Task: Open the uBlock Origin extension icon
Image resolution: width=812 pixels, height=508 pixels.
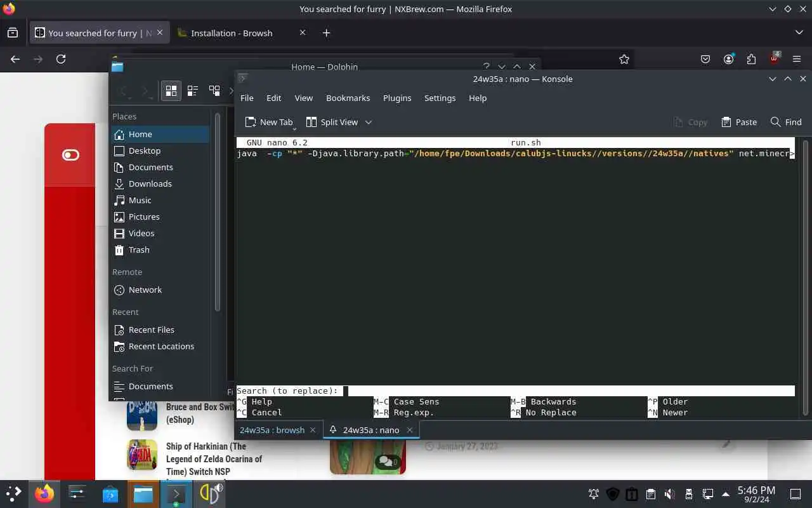Action: [x=774, y=58]
